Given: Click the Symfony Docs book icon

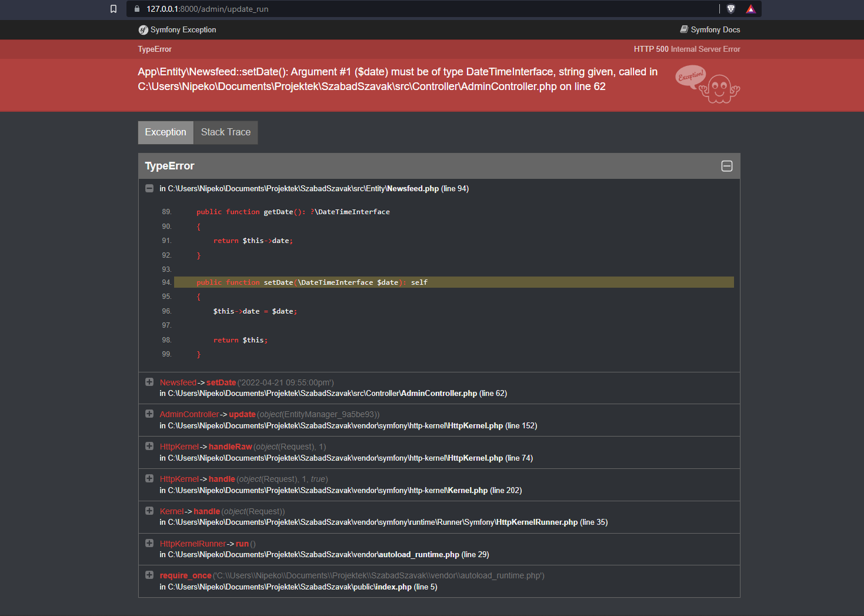Looking at the screenshot, I should [684, 29].
